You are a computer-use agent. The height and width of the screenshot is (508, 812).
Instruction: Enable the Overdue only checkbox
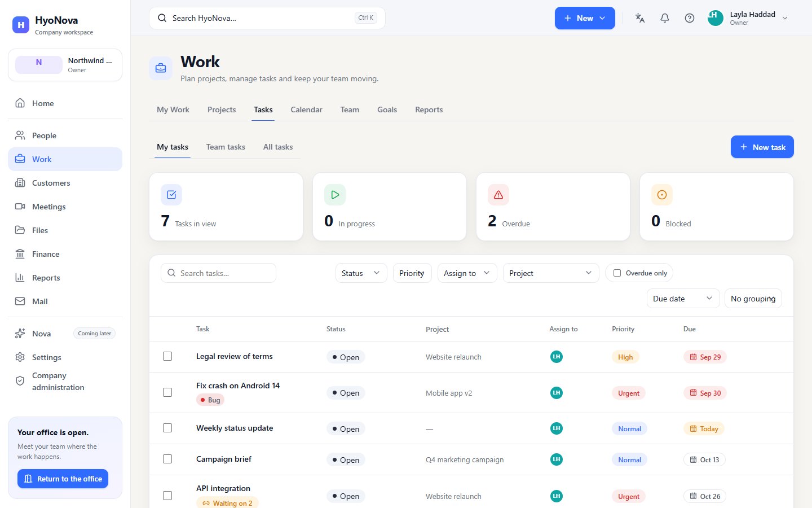(x=617, y=273)
